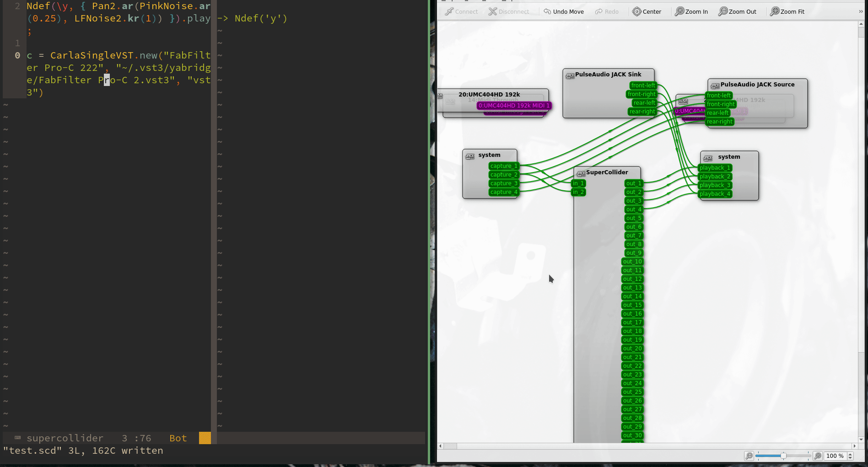Select front-left port of PulseAudio JACK Sink

tap(643, 86)
